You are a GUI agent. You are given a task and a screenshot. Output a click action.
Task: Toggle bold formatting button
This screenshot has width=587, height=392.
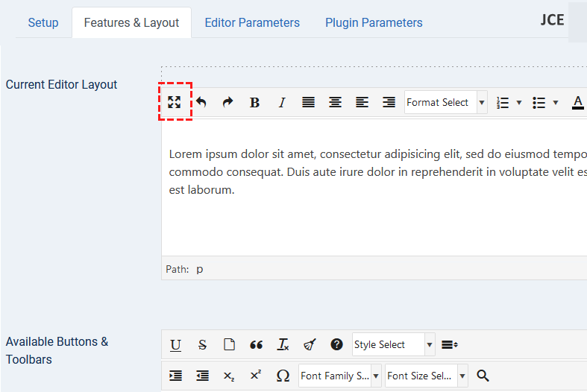pyautogui.click(x=254, y=103)
